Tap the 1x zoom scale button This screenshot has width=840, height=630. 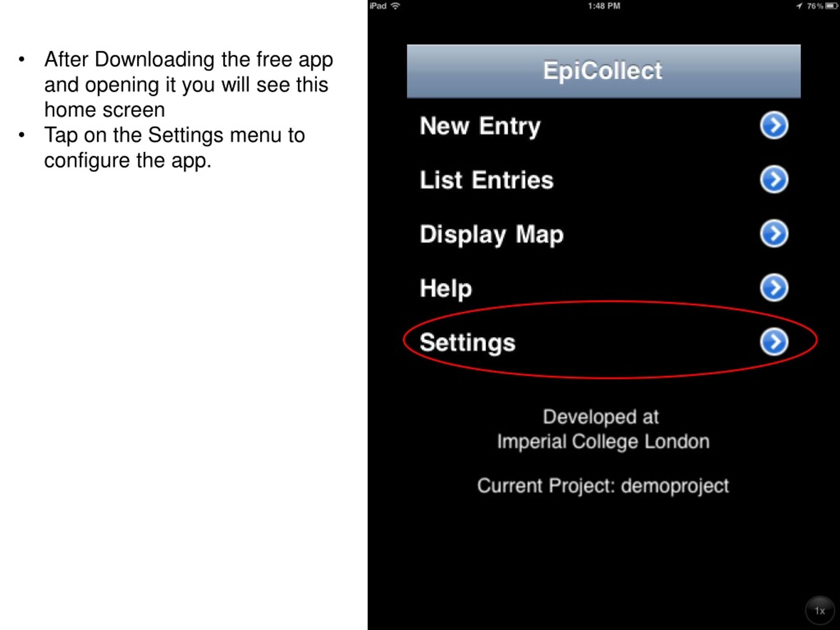(x=820, y=611)
